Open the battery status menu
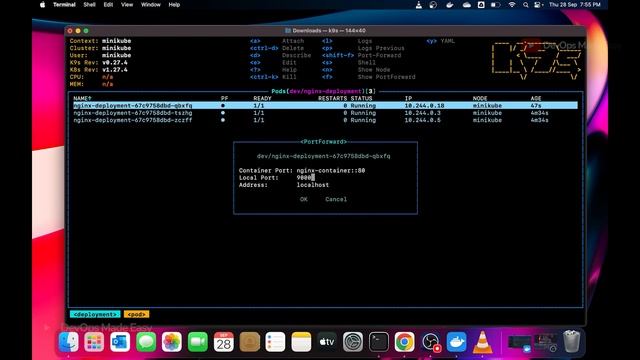This screenshot has height=360, width=640. 495,5
